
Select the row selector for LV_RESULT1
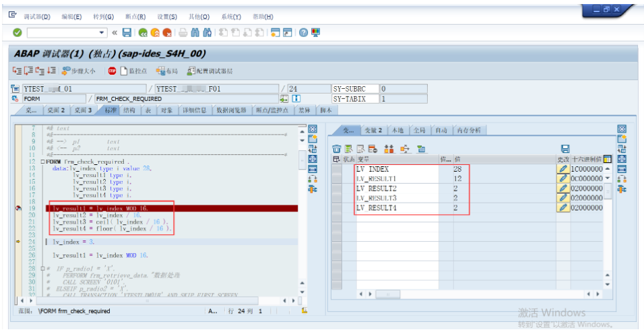[337, 178]
